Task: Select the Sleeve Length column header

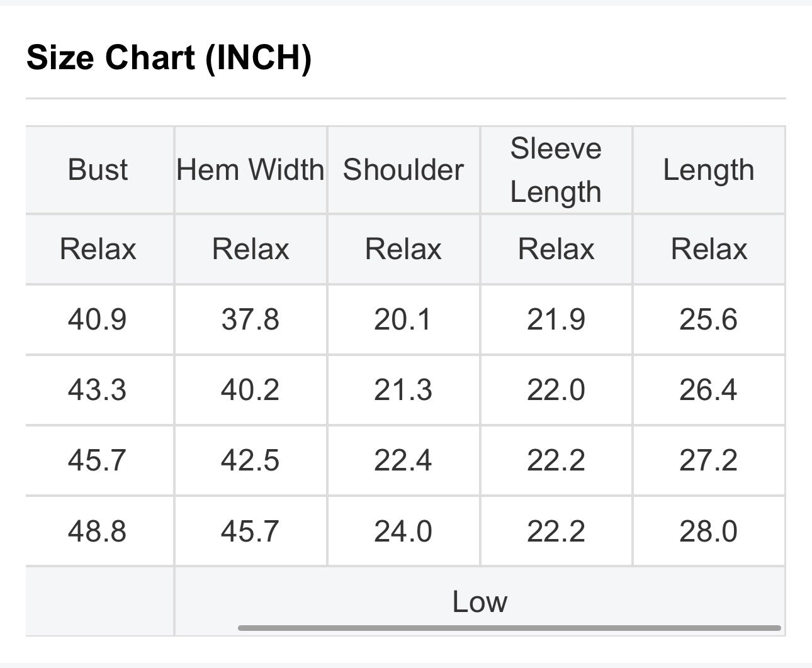Action: click(556, 170)
